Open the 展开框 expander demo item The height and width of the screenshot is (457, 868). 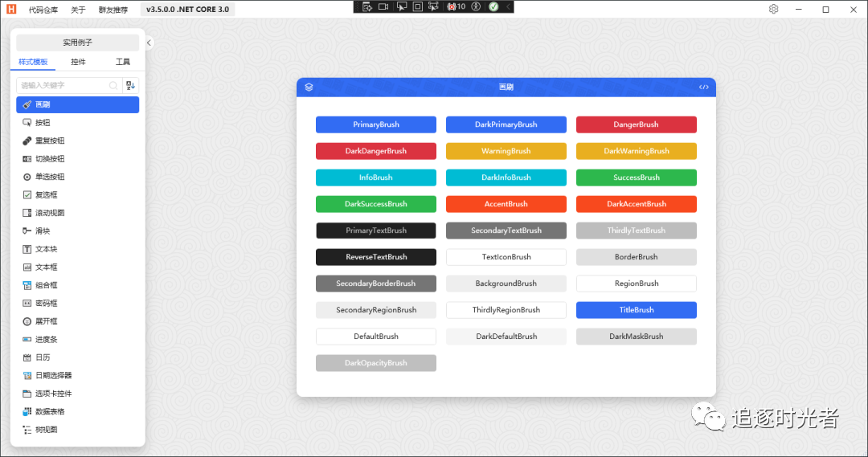coord(46,321)
